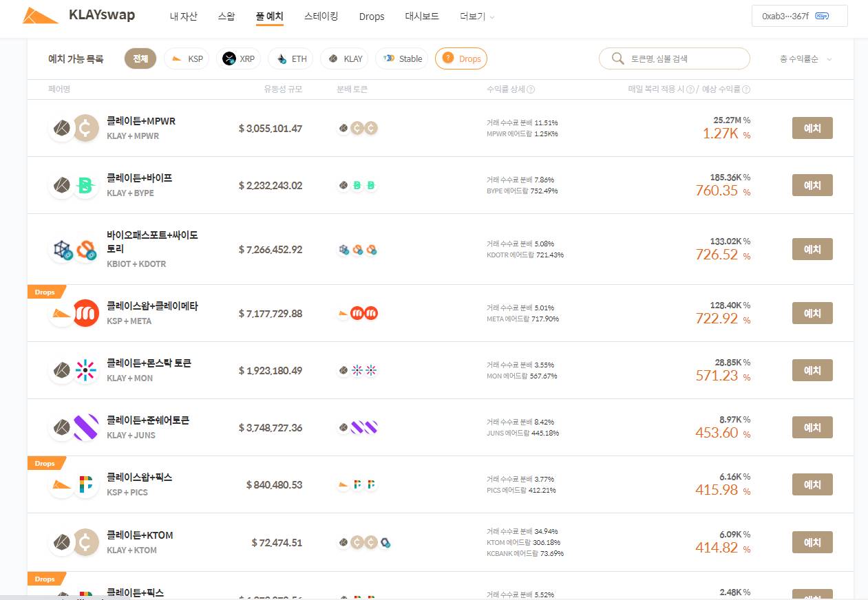Click KSP icon in KSP + META row

coord(62,313)
